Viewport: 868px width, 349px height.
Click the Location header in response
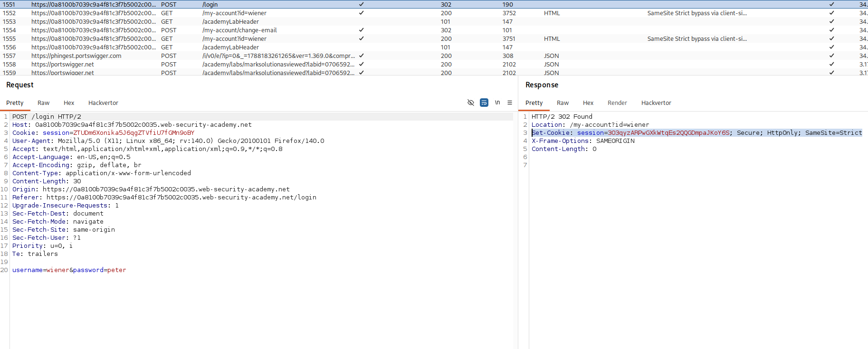pos(590,124)
